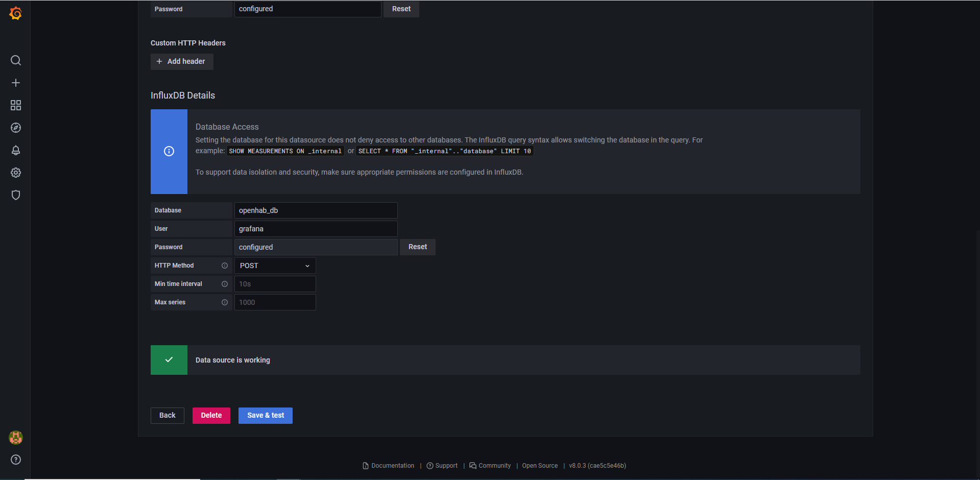980x480 pixels.
Task: Open the Explore compass icon
Action: (16, 128)
